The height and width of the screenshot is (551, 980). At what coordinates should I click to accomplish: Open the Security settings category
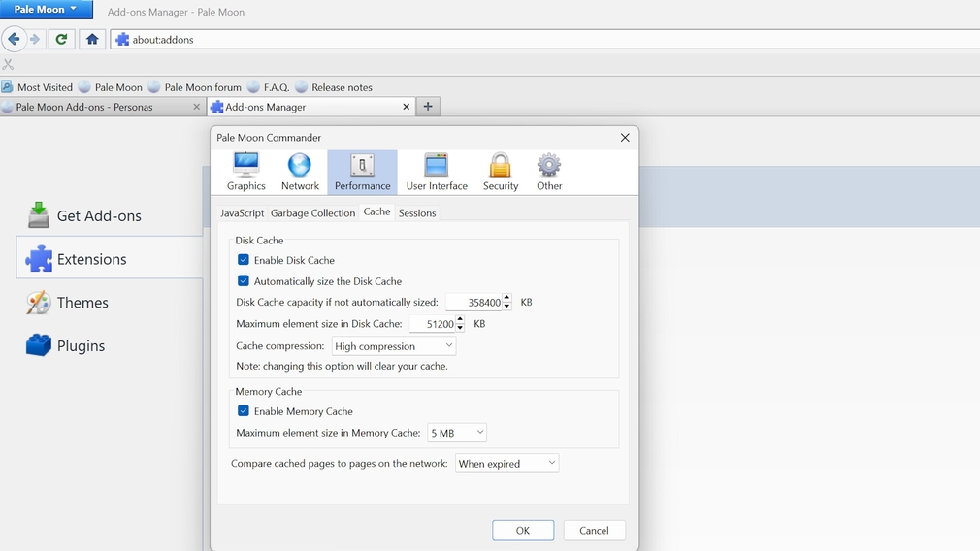pos(500,172)
